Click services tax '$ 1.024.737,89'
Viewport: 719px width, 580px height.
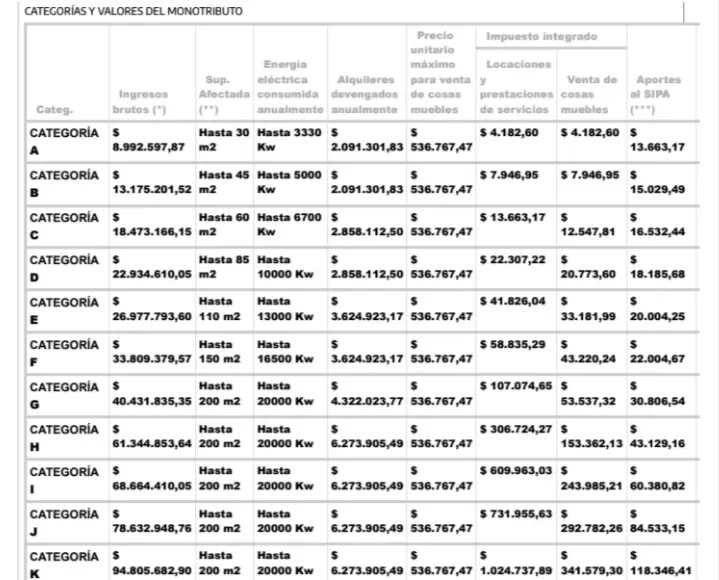516,563
